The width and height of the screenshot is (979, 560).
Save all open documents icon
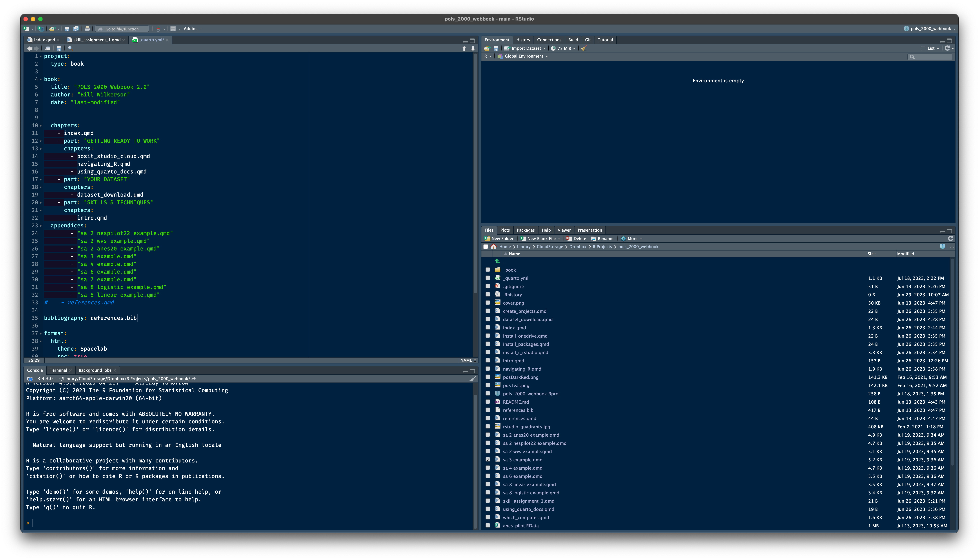(x=76, y=29)
